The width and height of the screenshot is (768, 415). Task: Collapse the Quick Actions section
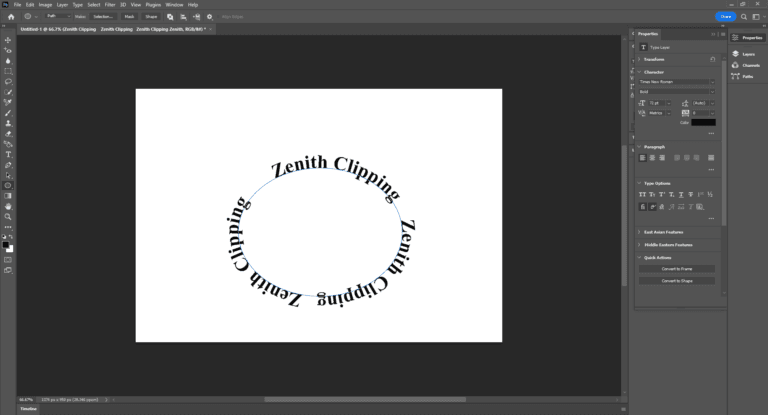click(639, 258)
